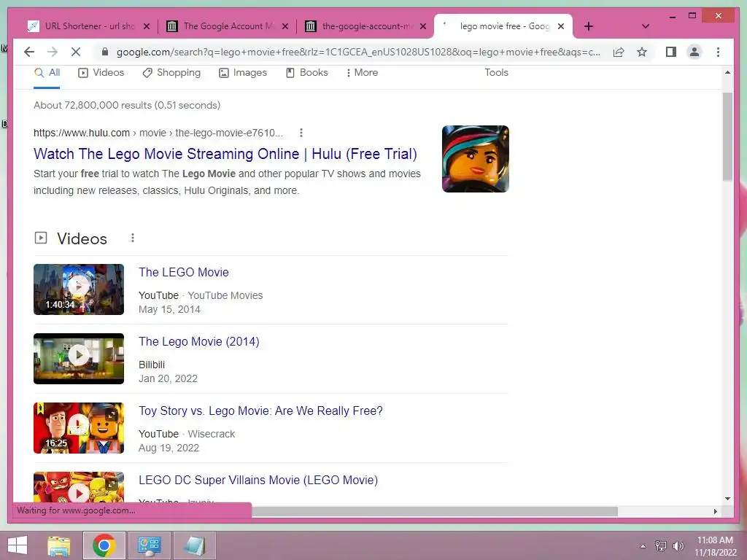
Task: Open the browser side panel
Action: coord(671,52)
